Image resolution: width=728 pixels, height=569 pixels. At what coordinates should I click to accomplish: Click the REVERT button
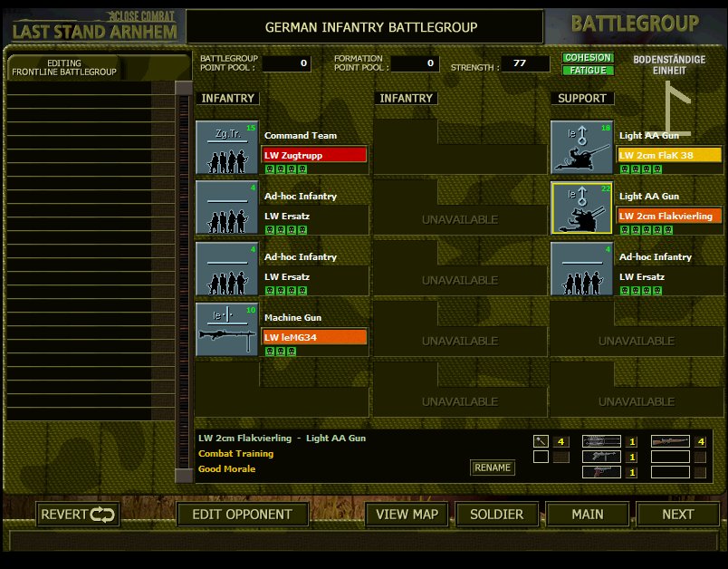[x=78, y=515]
